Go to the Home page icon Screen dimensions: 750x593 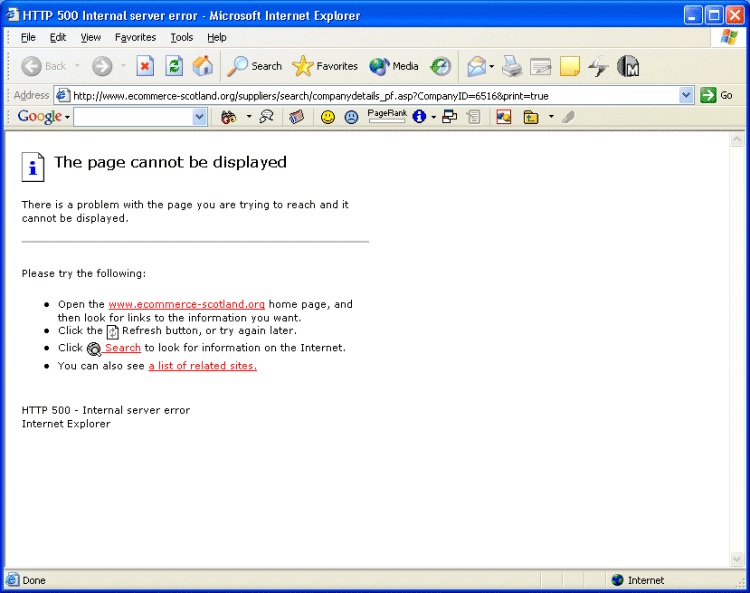(203, 66)
